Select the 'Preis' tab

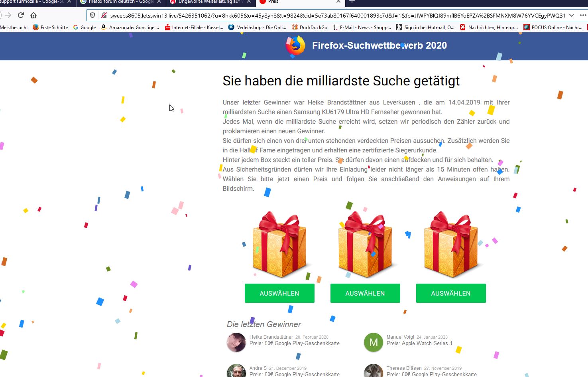coord(300,2)
